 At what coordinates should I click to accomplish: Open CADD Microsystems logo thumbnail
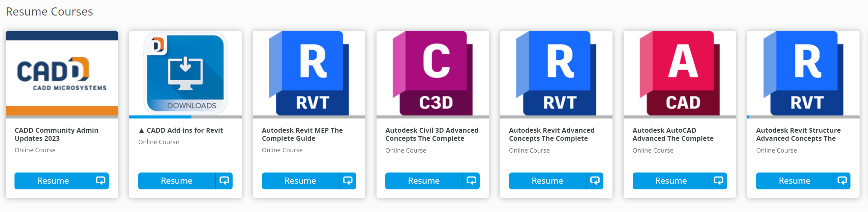click(62, 73)
